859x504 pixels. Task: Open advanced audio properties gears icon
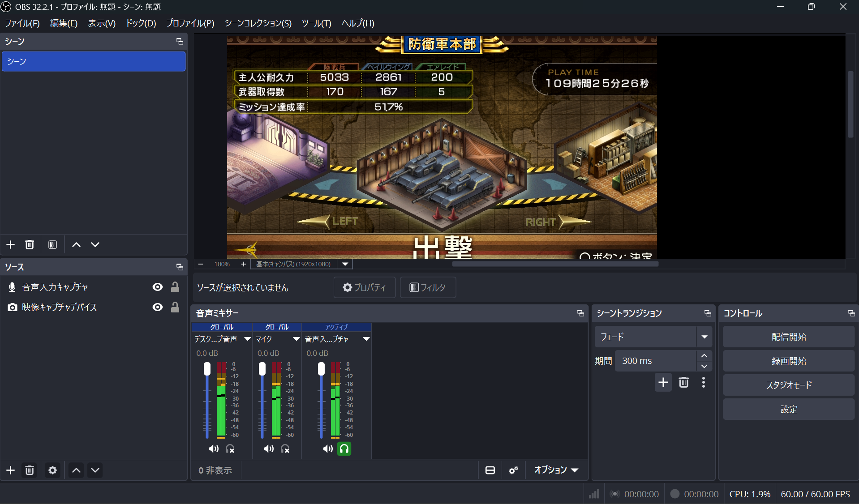coord(513,470)
